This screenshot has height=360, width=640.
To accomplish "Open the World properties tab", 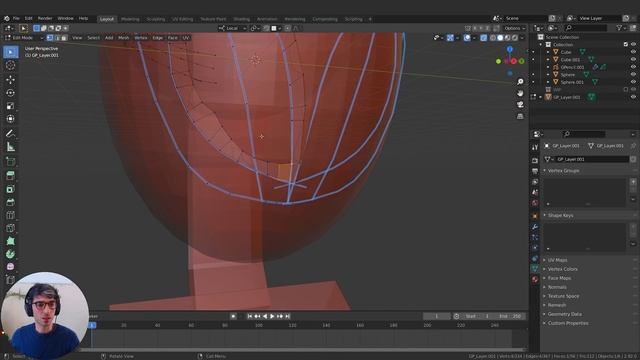I will (535, 203).
